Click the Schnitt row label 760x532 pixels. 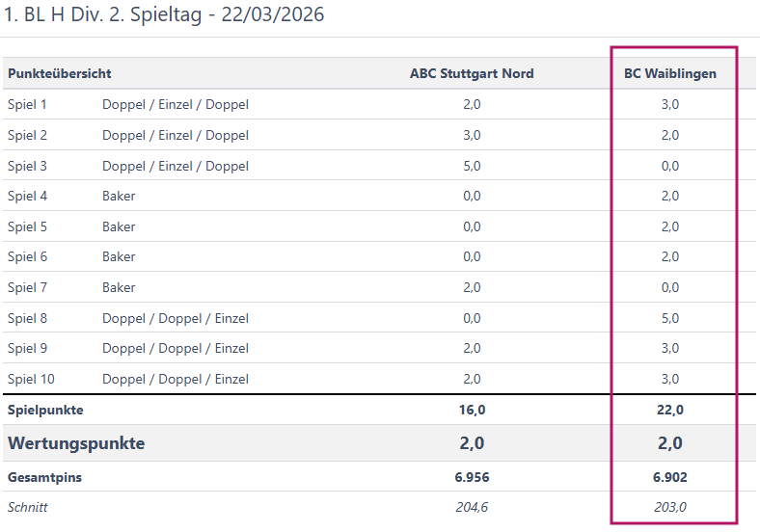[28, 507]
